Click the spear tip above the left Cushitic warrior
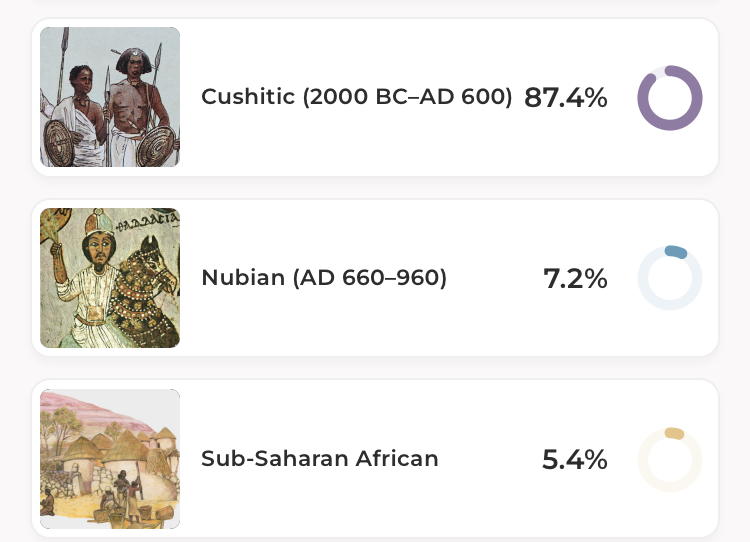750x542 pixels. tap(64, 36)
